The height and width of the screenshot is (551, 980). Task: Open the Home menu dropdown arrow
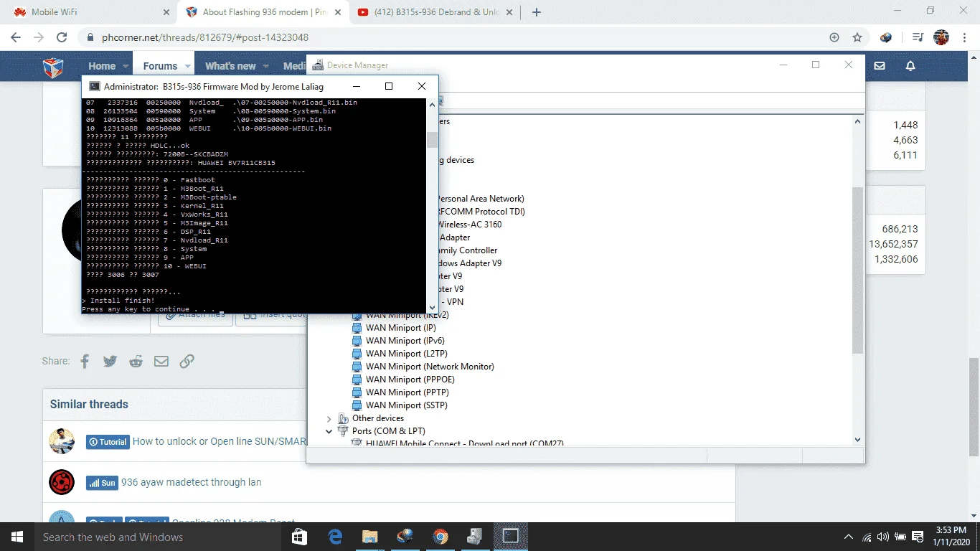(126, 66)
